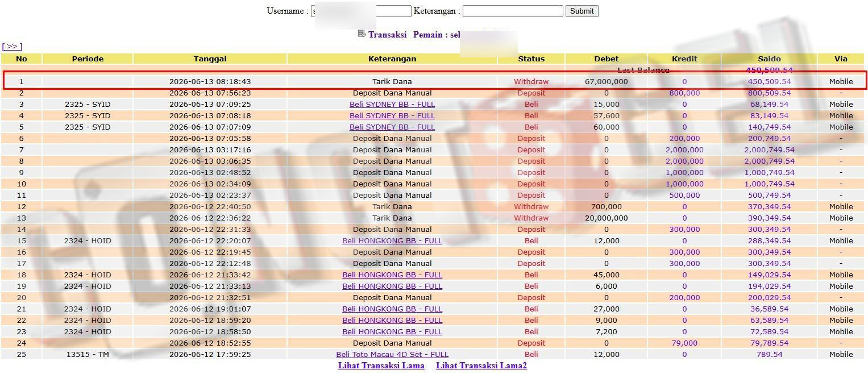Click the Status column header

[x=531, y=59]
